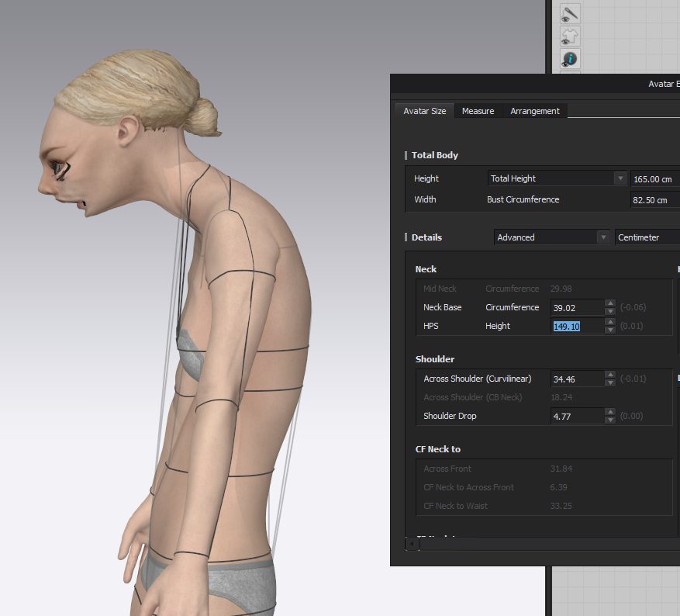This screenshot has height=616, width=680.
Task: Increase Shoulder Drop with up arrow
Action: [x=610, y=412]
